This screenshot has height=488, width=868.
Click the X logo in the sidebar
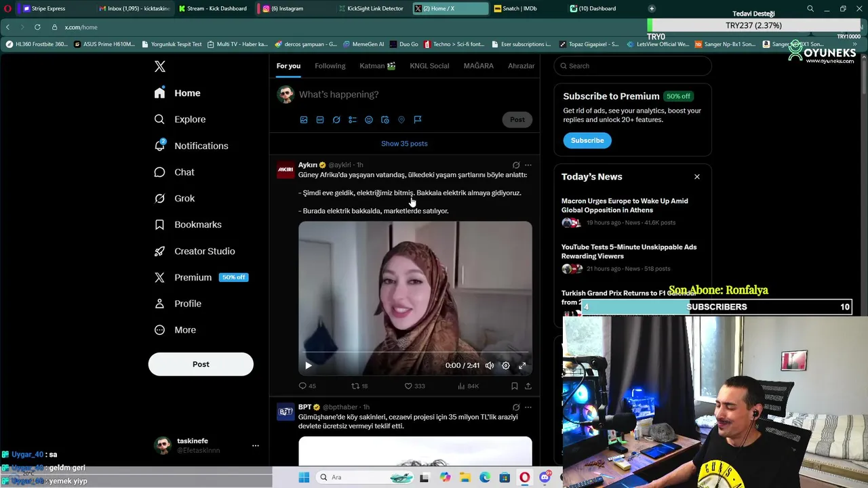pos(160,66)
